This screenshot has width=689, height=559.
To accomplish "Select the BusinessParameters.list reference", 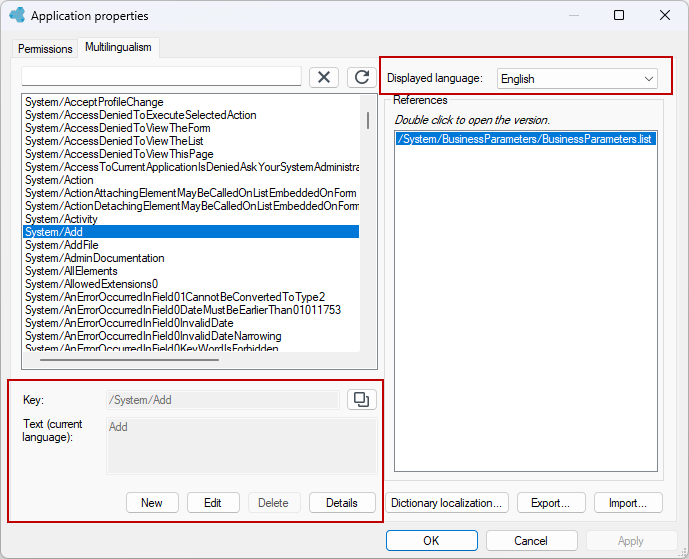I will point(526,139).
